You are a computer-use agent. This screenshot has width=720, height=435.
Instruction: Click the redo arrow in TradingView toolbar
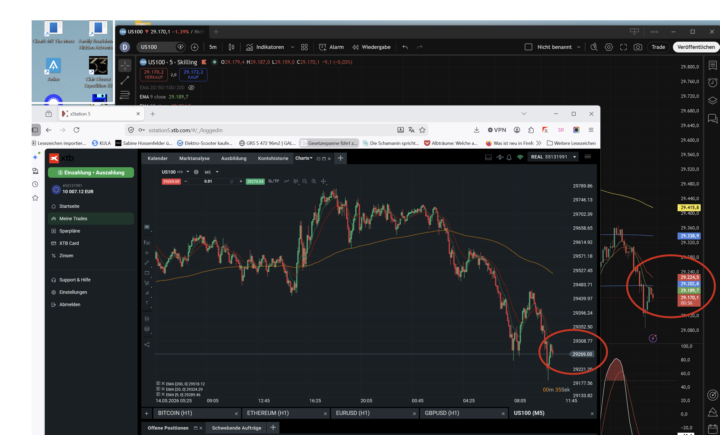pos(419,47)
